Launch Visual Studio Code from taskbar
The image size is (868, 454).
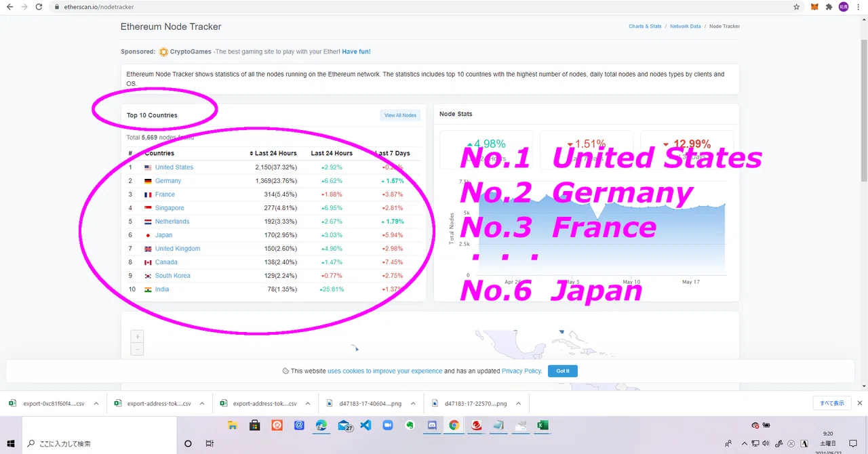366,426
